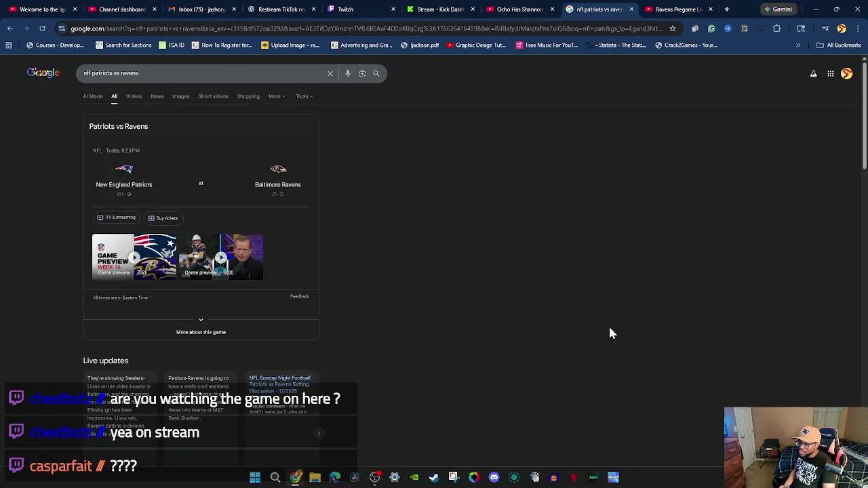Select the Shopping search tab
868x488 pixels.
pos(248,96)
